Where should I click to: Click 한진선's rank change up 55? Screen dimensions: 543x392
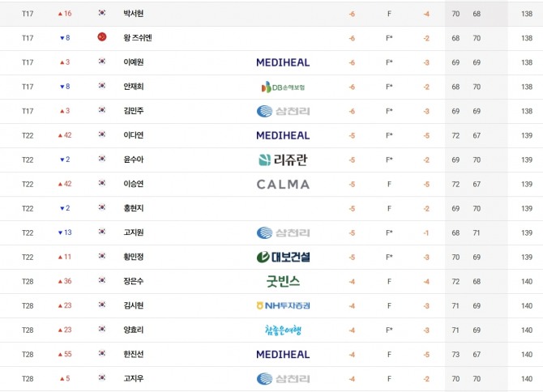pos(65,354)
